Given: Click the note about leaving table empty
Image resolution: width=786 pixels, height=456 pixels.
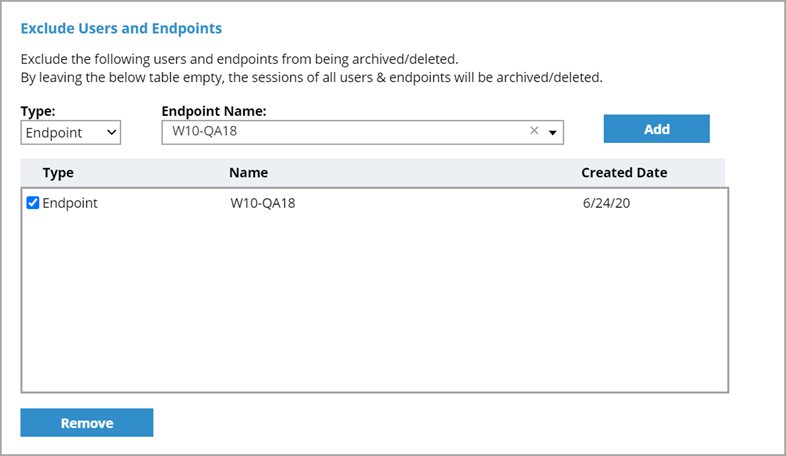Looking at the screenshot, I should click(x=311, y=77).
